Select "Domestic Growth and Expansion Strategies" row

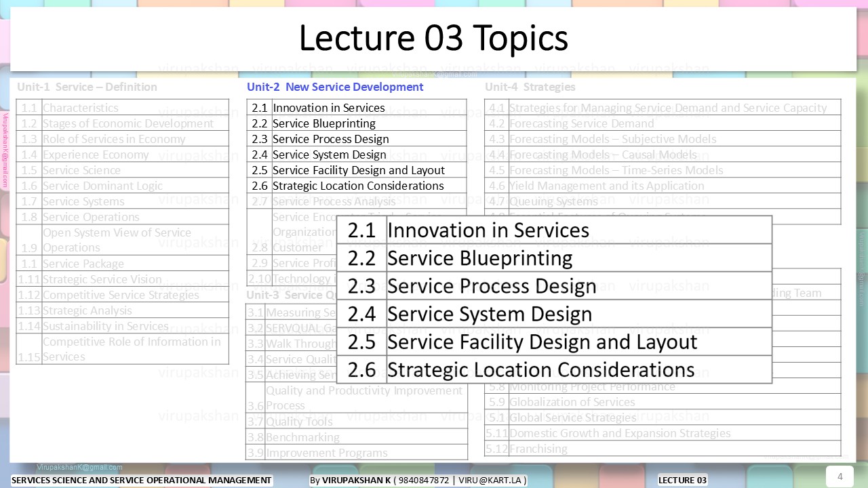663,433
